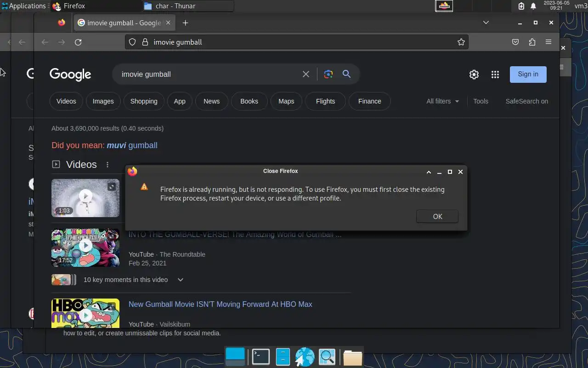Open Google Lens search by image icon
The height and width of the screenshot is (368, 588).
click(x=328, y=74)
